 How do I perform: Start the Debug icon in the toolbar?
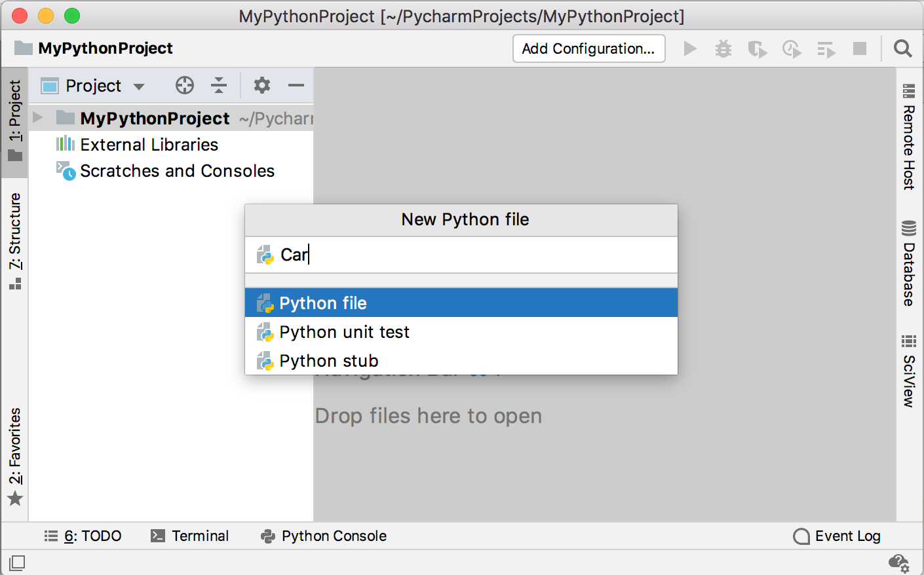(x=723, y=48)
